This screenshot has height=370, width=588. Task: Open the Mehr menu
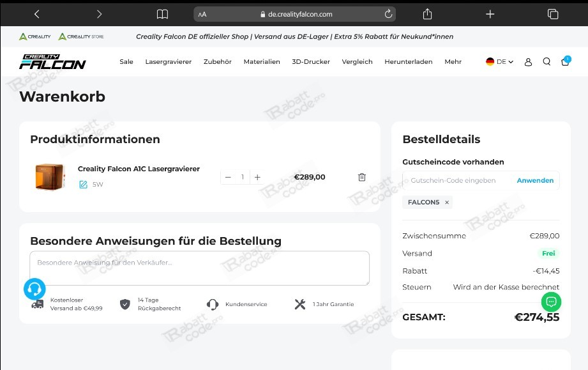453,61
